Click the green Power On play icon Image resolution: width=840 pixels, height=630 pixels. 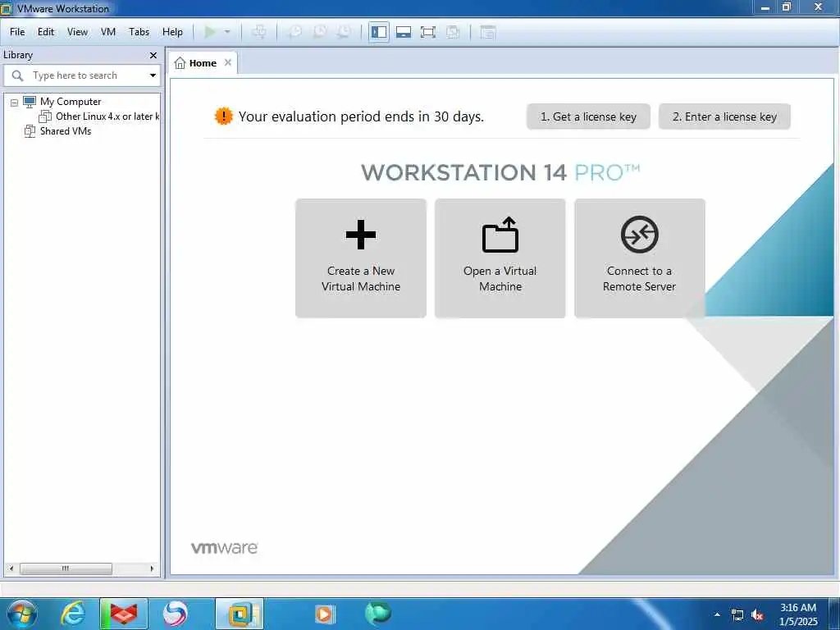click(210, 32)
